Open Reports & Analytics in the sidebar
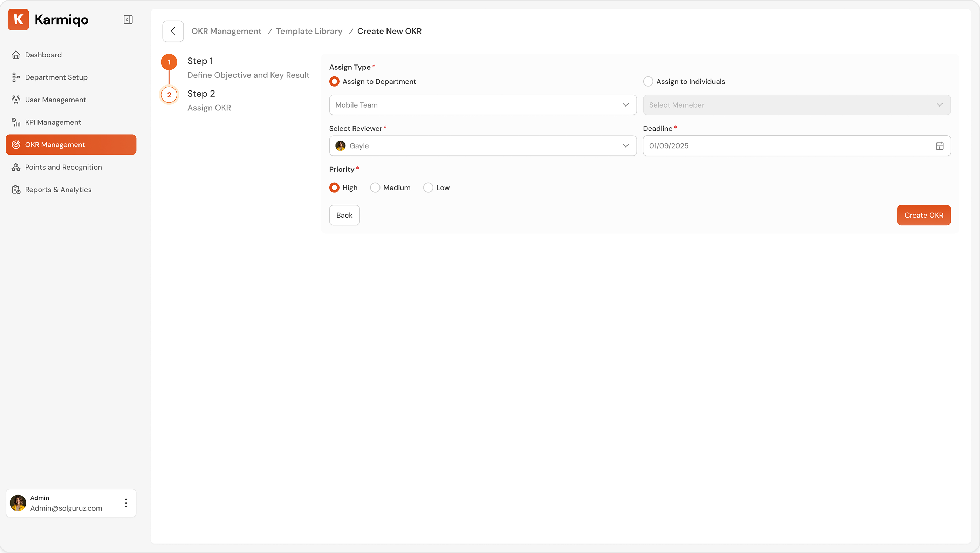The width and height of the screenshot is (980, 553). click(x=71, y=190)
